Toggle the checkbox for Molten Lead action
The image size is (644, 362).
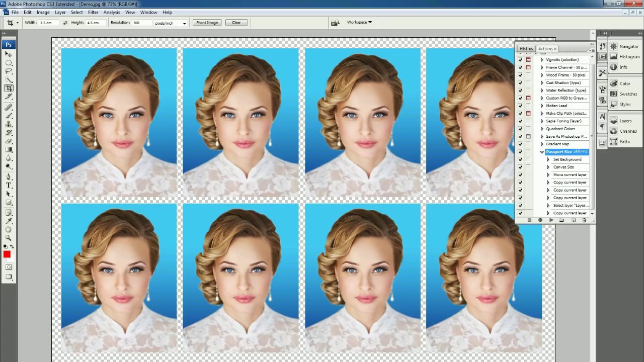[x=520, y=106]
